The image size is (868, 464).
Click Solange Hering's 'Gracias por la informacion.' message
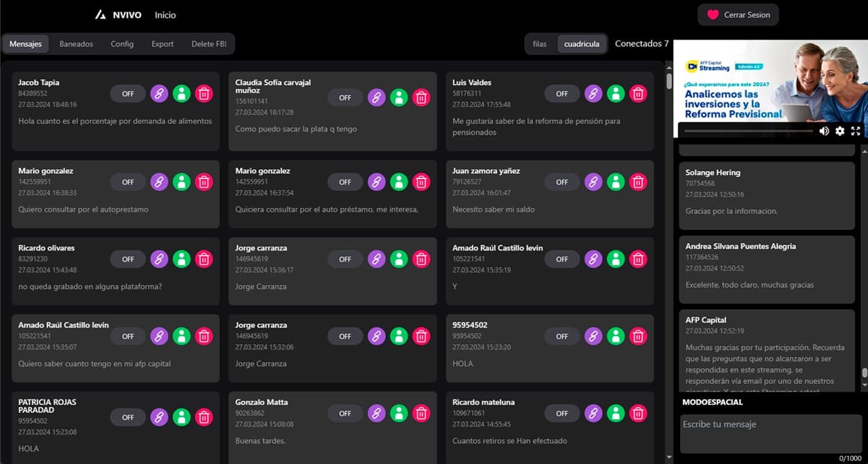coord(767,195)
